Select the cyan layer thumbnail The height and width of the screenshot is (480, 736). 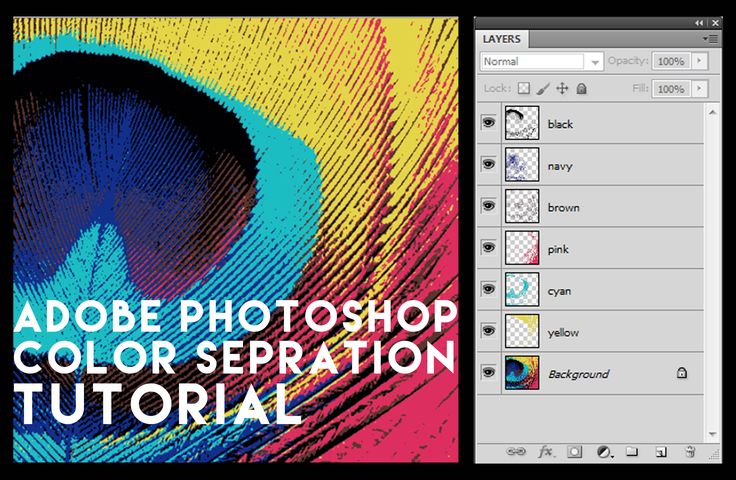522,289
